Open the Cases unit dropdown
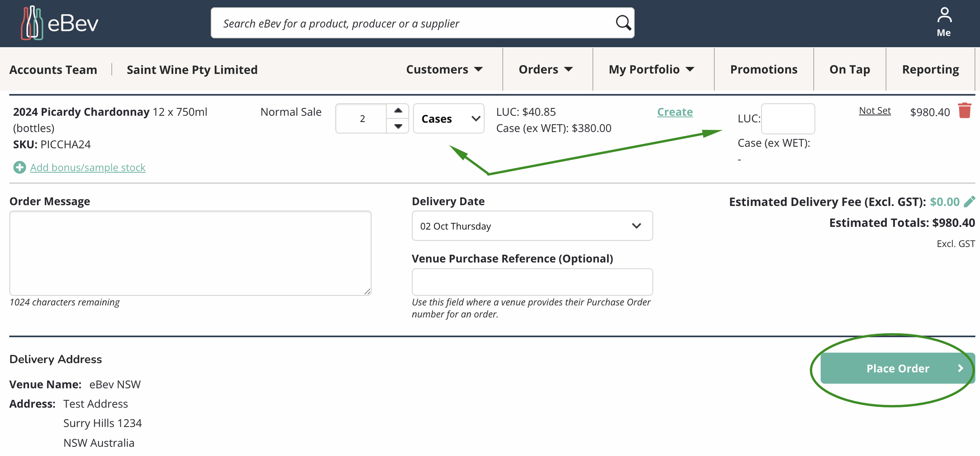The height and width of the screenshot is (456, 980). pyautogui.click(x=449, y=119)
